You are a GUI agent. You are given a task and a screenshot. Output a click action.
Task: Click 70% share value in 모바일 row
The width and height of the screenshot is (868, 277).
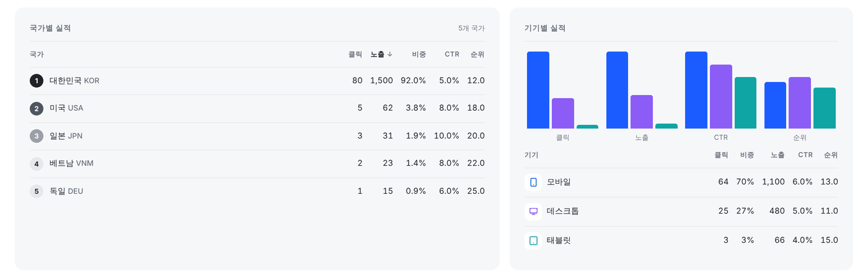745,182
